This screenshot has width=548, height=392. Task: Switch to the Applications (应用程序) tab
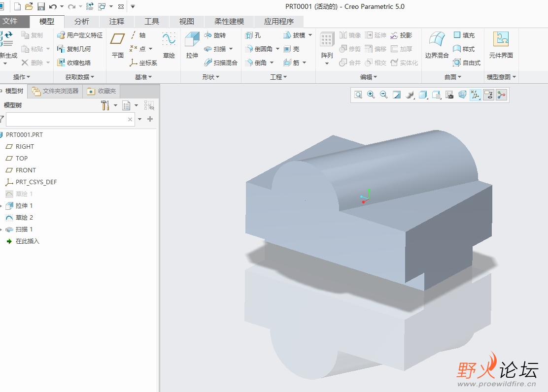pos(279,21)
